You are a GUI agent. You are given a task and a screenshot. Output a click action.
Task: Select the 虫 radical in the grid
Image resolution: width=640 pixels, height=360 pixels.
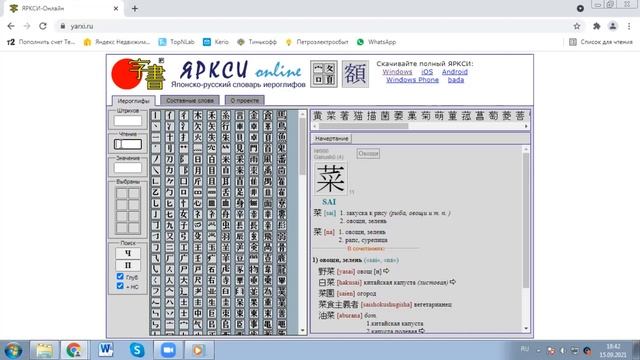pos(226,226)
